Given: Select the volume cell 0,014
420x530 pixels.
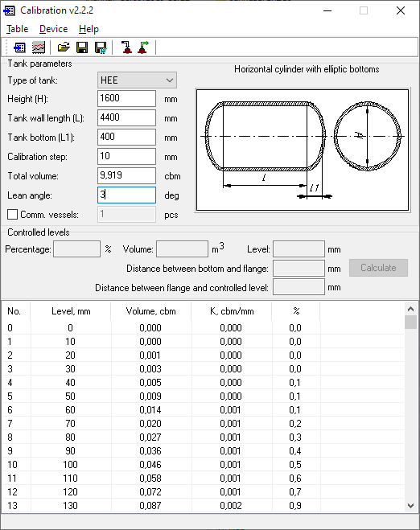Looking at the screenshot, I should [x=150, y=410].
